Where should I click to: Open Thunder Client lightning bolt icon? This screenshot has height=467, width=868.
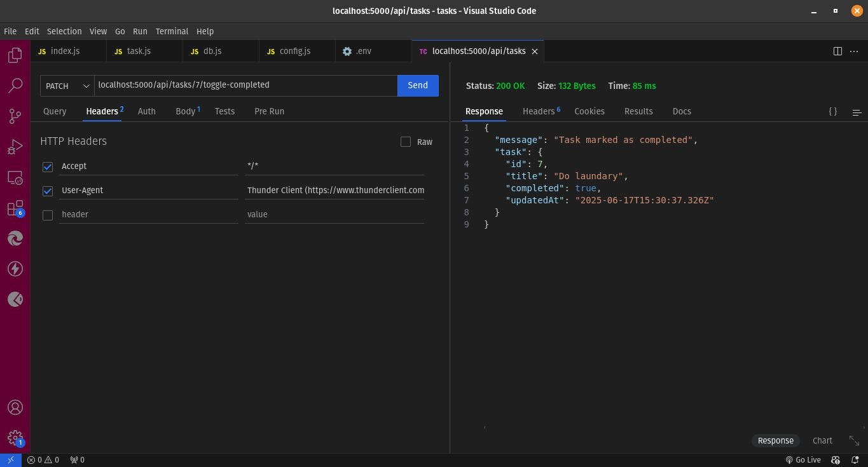pyautogui.click(x=15, y=269)
